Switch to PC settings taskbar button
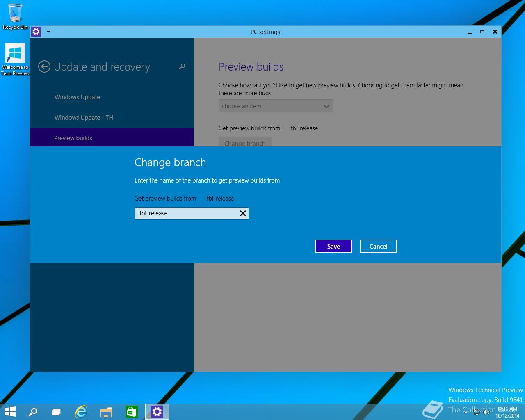The image size is (525, 420). click(x=157, y=411)
